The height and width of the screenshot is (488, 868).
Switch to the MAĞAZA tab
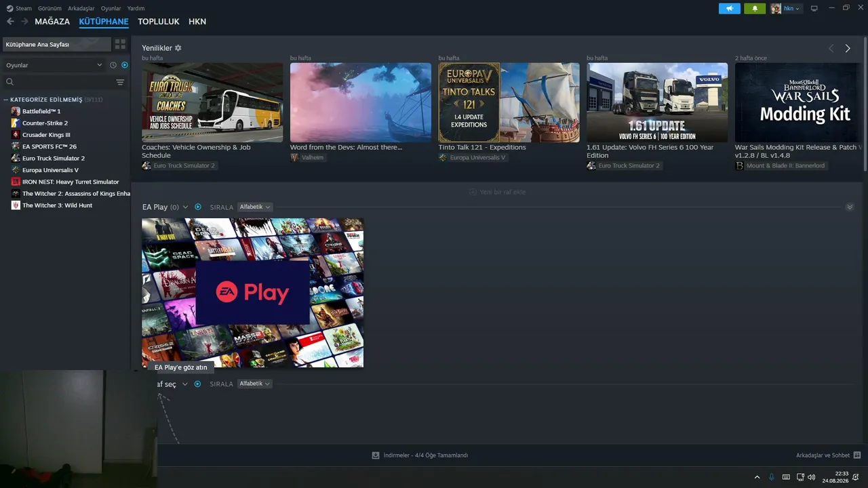[x=52, y=22]
